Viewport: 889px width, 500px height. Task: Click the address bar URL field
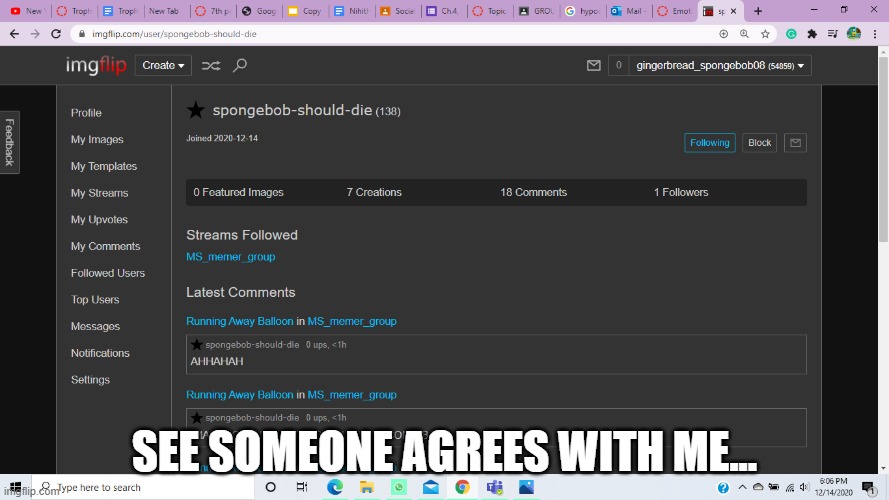tap(397, 34)
